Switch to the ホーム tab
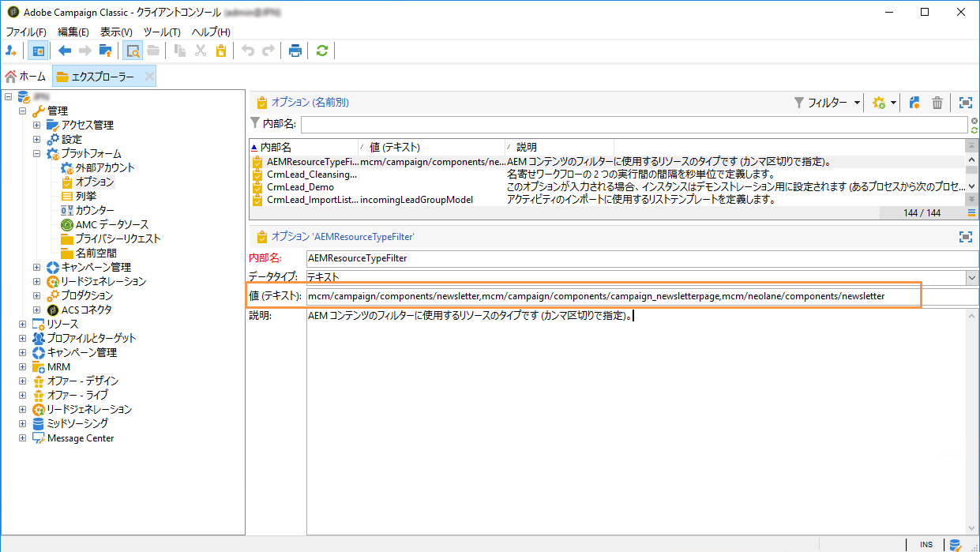Image resolution: width=980 pixels, height=552 pixels. pyautogui.click(x=25, y=76)
